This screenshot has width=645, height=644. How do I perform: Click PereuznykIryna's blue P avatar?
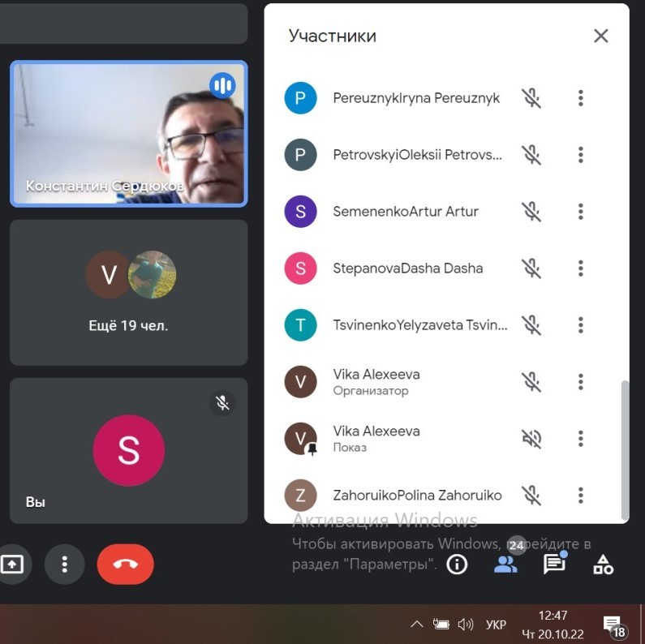coord(300,98)
